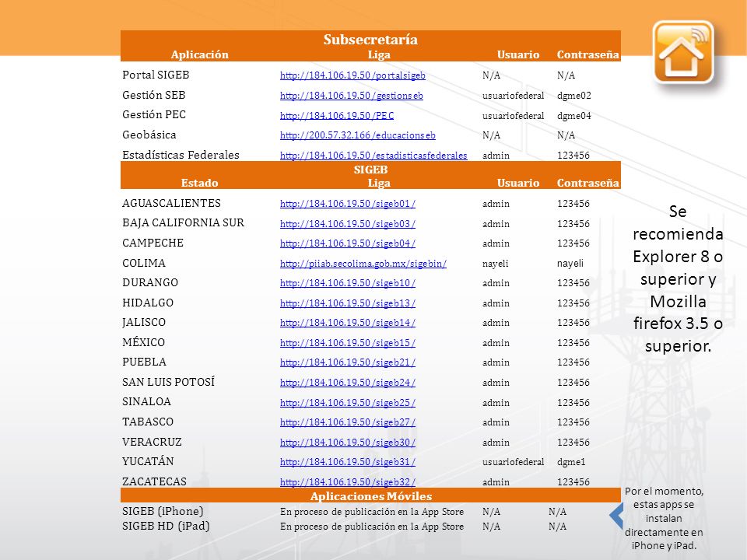Image resolution: width=747 pixels, height=560 pixels.
Task: Select the 'Gestión PEC' application name
Action: (x=154, y=115)
